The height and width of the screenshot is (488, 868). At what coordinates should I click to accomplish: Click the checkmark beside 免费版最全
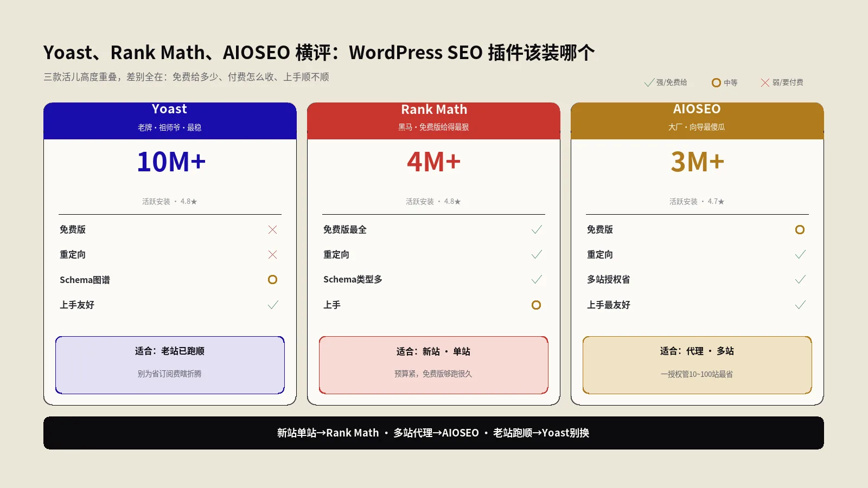point(537,230)
